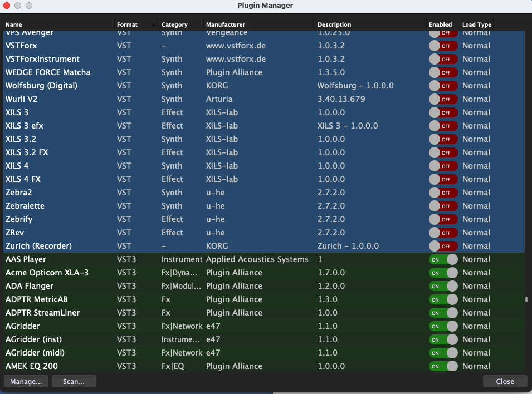Change Load Type for Zebralette
The image size is (532, 394).
[x=476, y=206]
